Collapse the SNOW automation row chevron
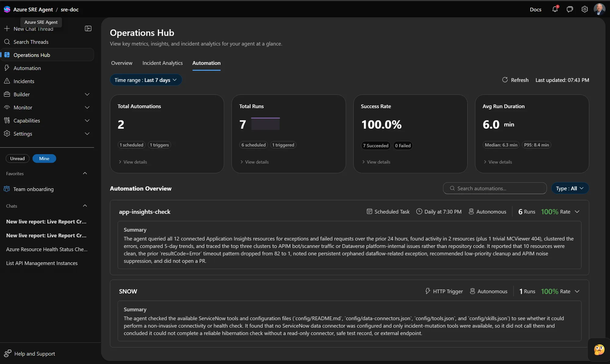The image size is (610, 364). pos(577,291)
